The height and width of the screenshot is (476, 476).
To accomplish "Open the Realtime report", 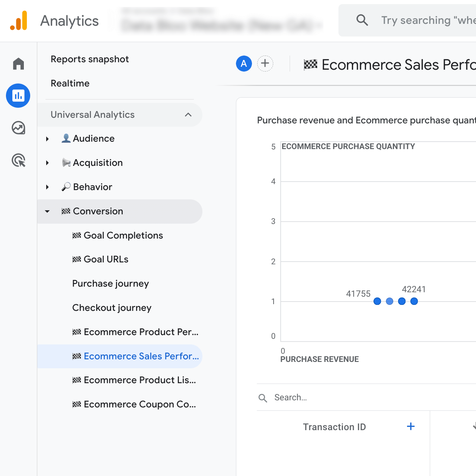I will (x=70, y=83).
